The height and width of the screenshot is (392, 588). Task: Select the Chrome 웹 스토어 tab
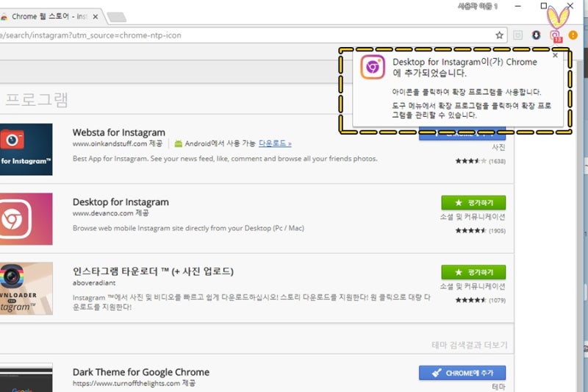49,16
